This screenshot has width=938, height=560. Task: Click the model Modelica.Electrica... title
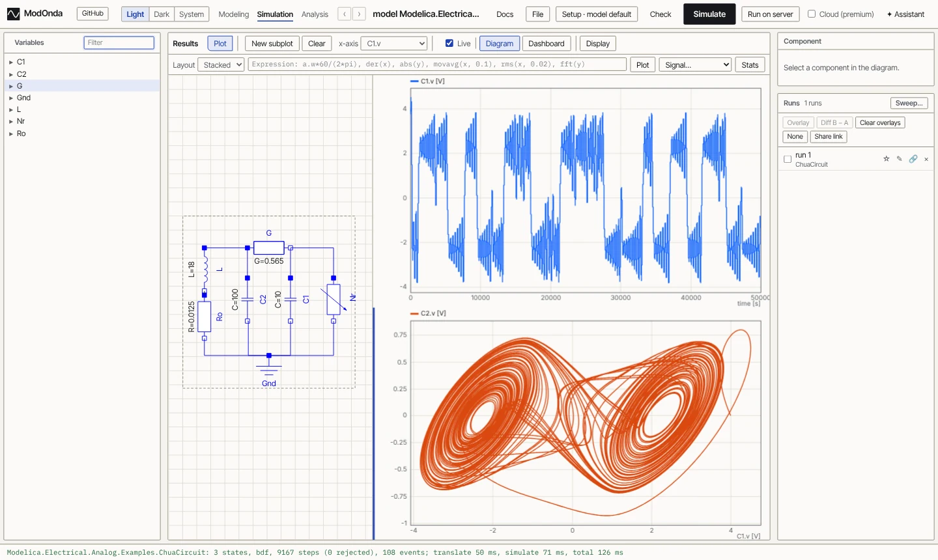[x=426, y=14]
